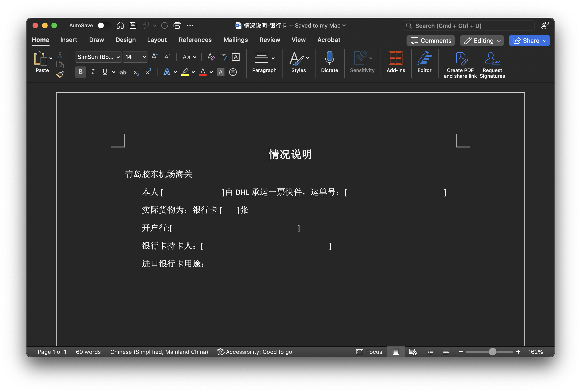The height and width of the screenshot is (392, 581).
Task: Click the enclosed character icon
Action: (x=233, y=73)
